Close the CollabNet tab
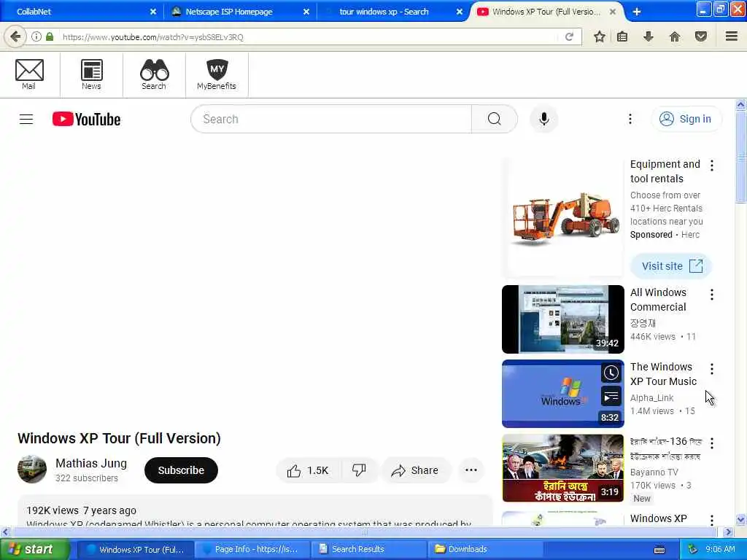Screen dimensions: 747x560 tap(153, 12)
